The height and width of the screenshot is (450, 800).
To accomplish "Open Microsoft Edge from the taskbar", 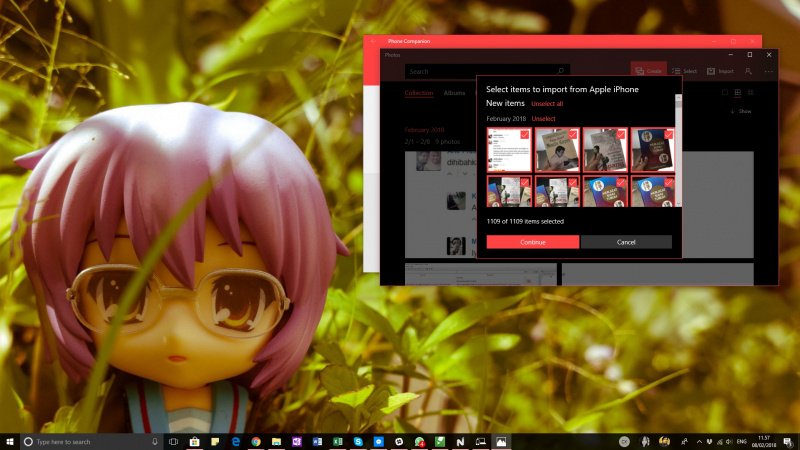I will pos(235,441).
